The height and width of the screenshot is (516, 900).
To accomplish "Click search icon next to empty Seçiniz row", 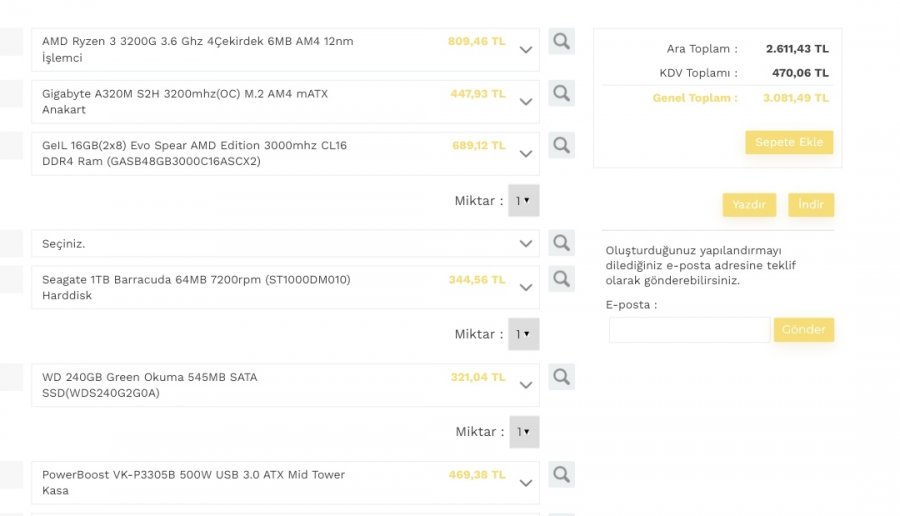I will [561, 243].
